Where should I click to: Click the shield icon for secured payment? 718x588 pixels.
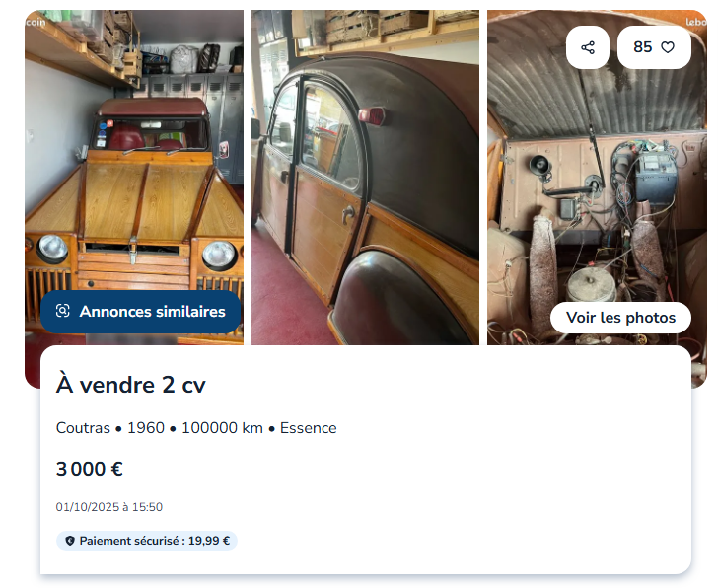[x=70, y=541]
